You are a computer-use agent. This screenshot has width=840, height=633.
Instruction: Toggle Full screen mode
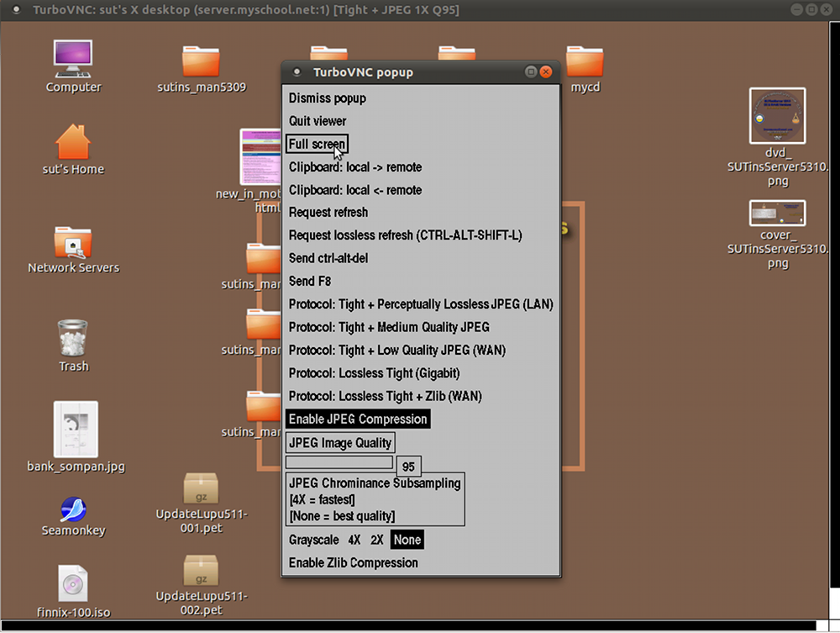318,145
